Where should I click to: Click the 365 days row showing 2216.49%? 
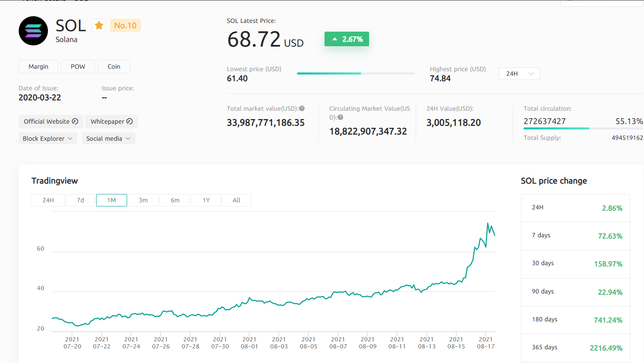[576, 348]
